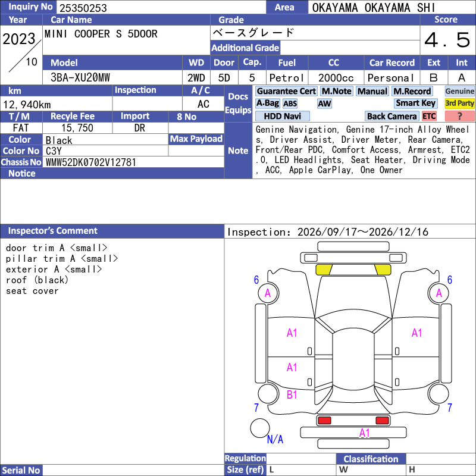Select the M.Note document badge
The image size is (476, 476).
pos(336,91)
